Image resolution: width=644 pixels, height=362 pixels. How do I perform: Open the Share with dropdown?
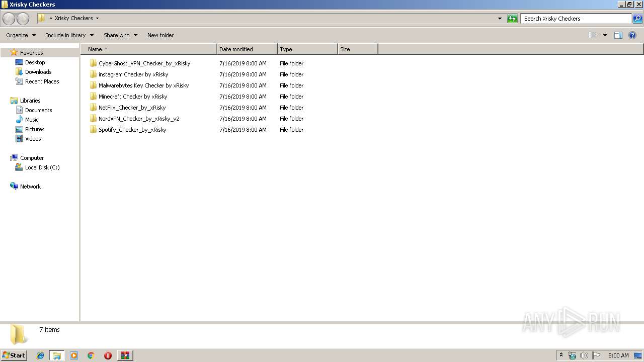coord(120,35)
